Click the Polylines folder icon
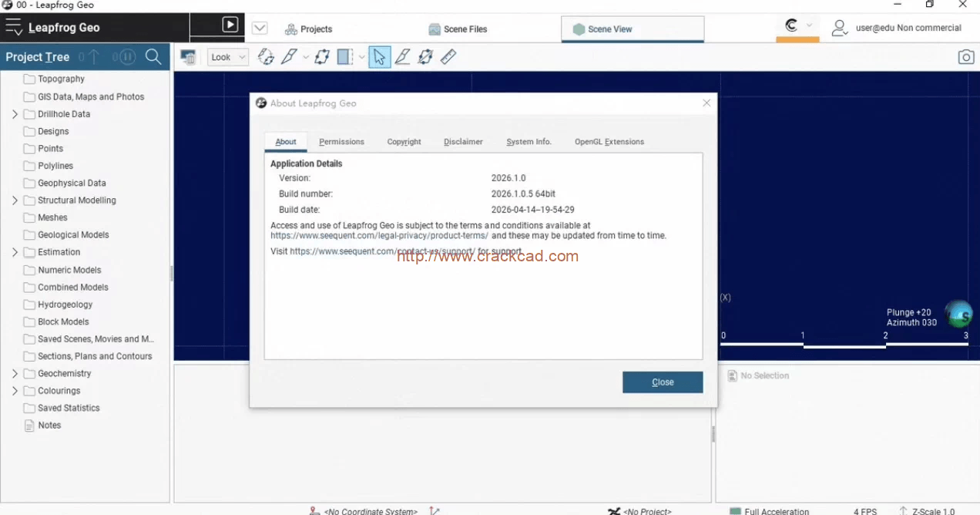 (x=29, y=166)
